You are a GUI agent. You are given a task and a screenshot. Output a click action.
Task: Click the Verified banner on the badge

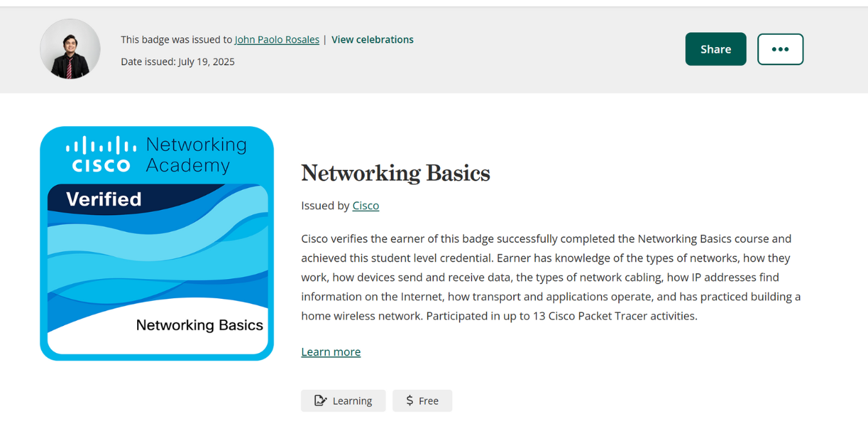tap(104, 198)
